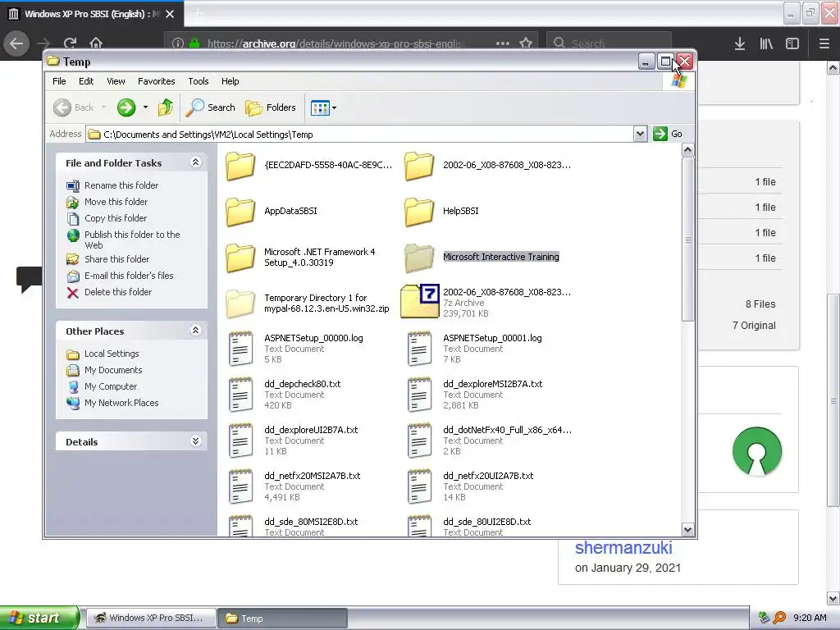Select ASPNETSetup_00001.log file icon
Viewport: 840px width, 630px height.
pyautogui.click(x=419, y=349)
